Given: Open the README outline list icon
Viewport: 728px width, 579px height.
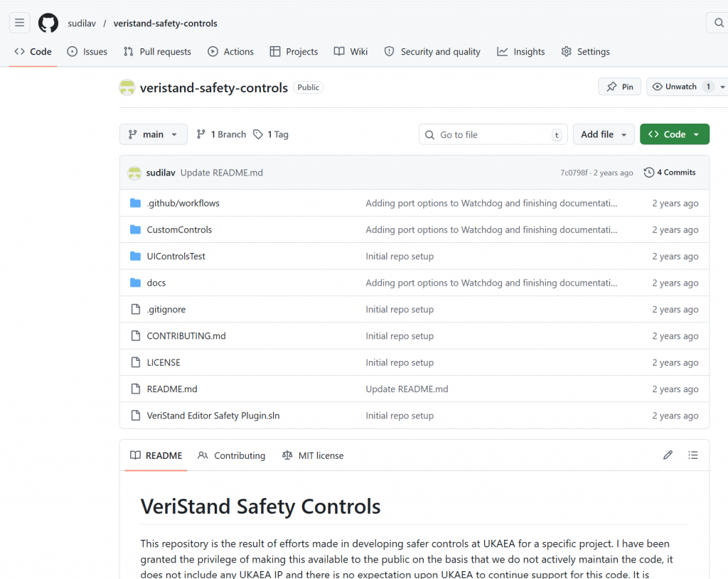Looking at the screenshot, I should click(693, 455).
